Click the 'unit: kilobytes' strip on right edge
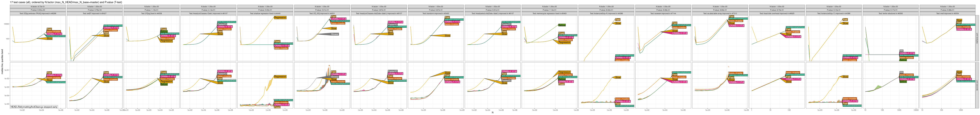980x115 pixels. (x=977, y=38)
